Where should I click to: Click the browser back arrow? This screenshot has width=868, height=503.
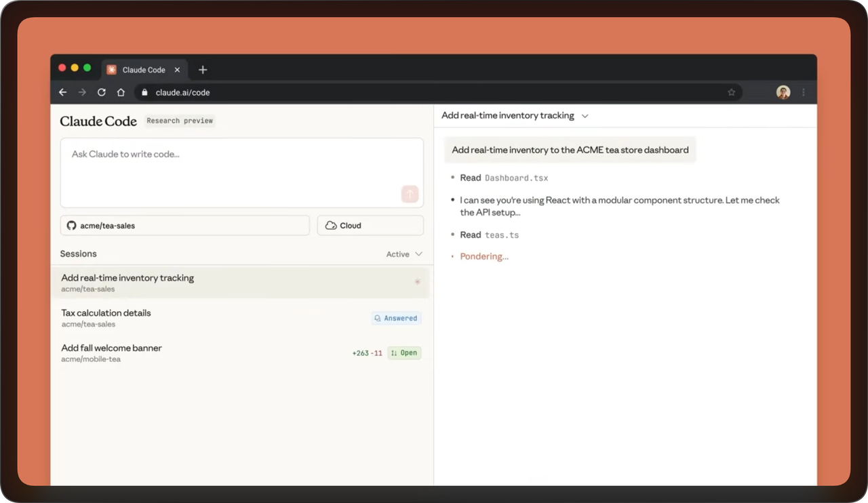pyautogui.click(x=63, y=92)
